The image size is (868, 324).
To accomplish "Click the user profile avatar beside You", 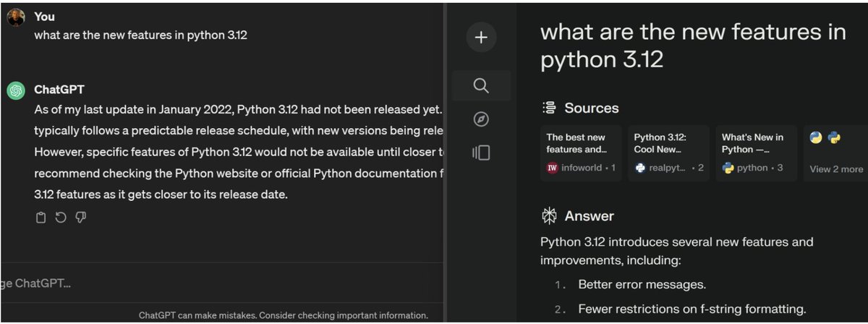I will coord(16,17).
